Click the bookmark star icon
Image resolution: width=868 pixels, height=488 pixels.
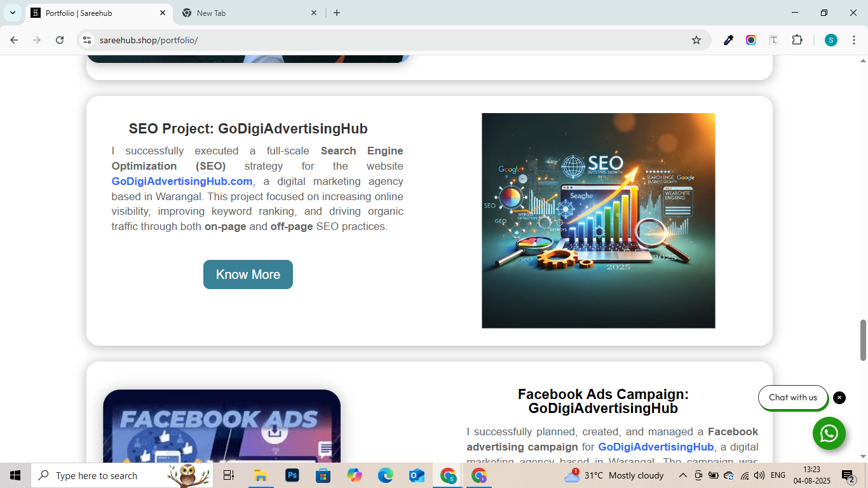click(x=696, y=40)
